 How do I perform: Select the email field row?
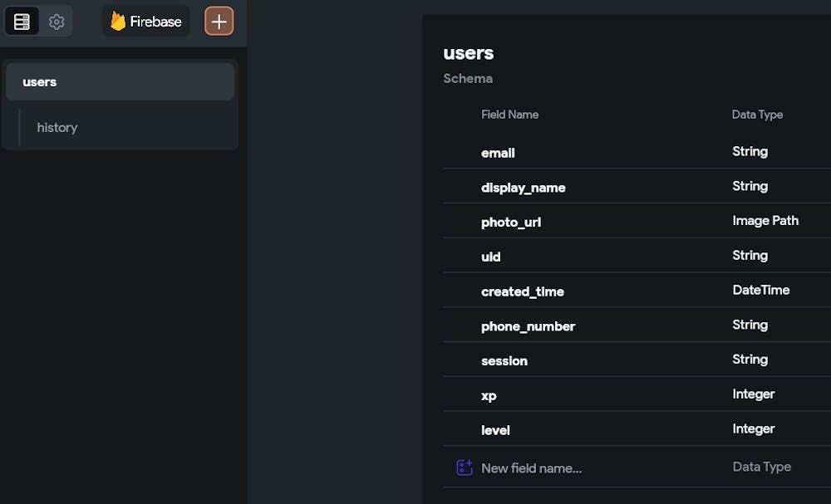[x=499, y=153]
